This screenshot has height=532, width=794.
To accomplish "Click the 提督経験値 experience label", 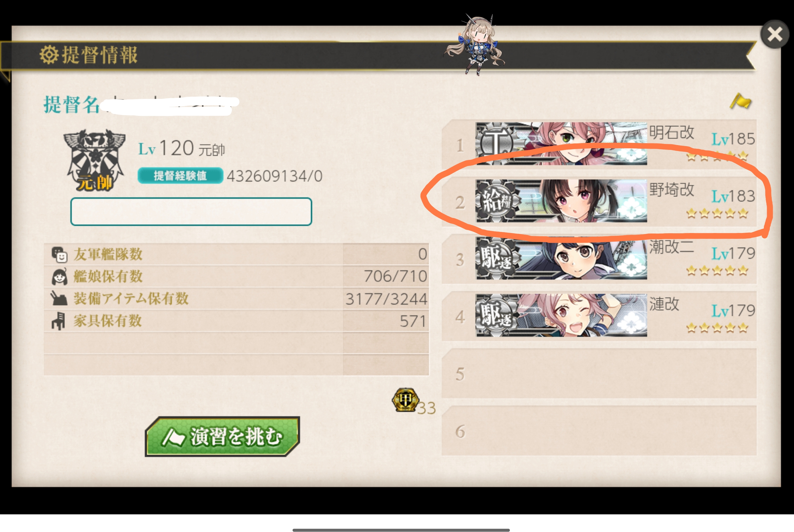I will [180, 175].
